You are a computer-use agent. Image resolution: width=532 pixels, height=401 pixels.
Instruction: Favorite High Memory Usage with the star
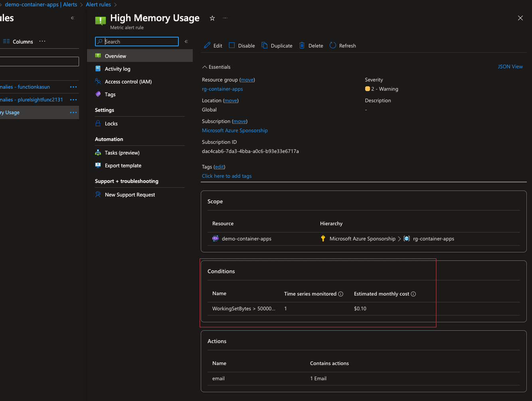point(212,18)
